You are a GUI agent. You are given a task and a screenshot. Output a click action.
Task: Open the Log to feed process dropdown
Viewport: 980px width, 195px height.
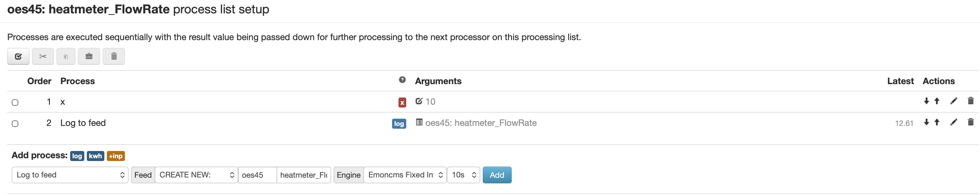click(70, 175)
